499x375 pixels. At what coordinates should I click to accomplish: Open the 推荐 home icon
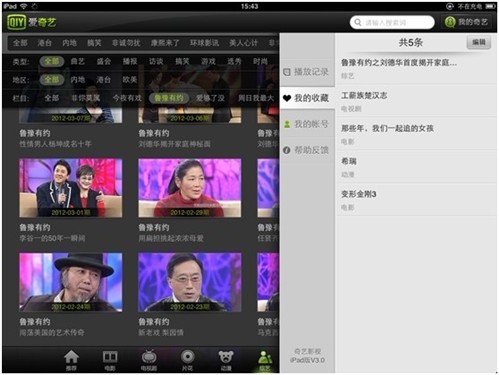(x=71, y=360)
